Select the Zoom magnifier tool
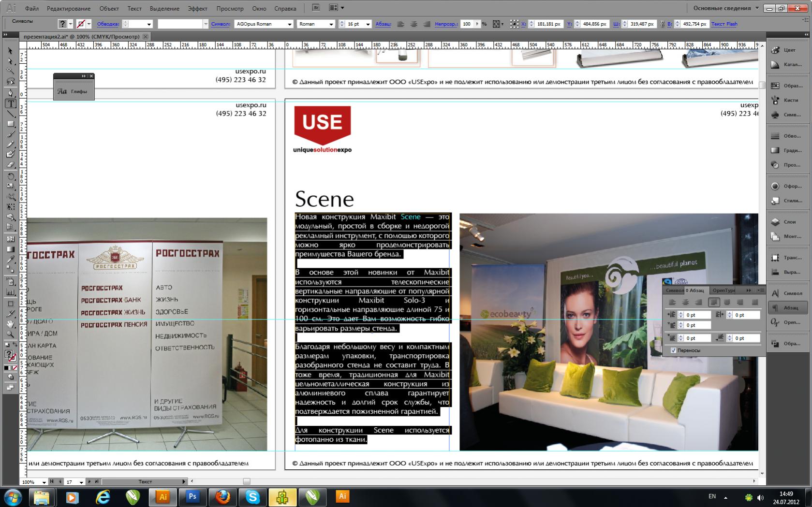The height and width of the screenshot is (507, 812). [10, 333]
